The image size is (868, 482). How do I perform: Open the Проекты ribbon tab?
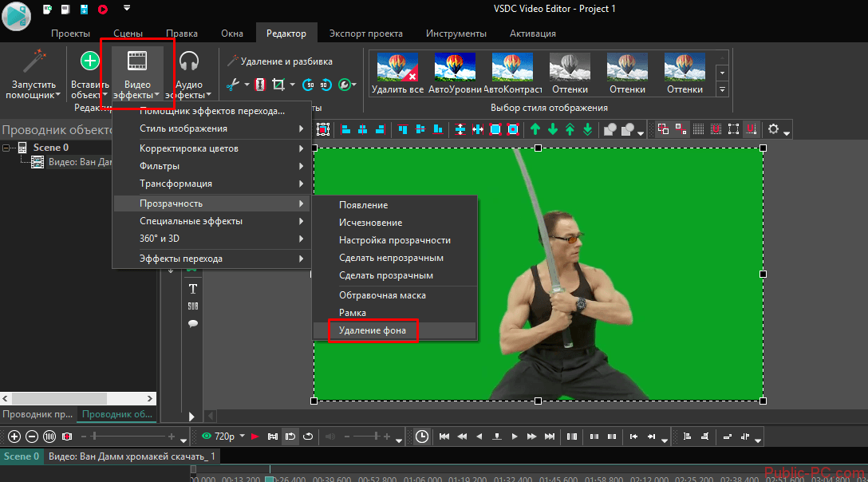tap(70, 34)
